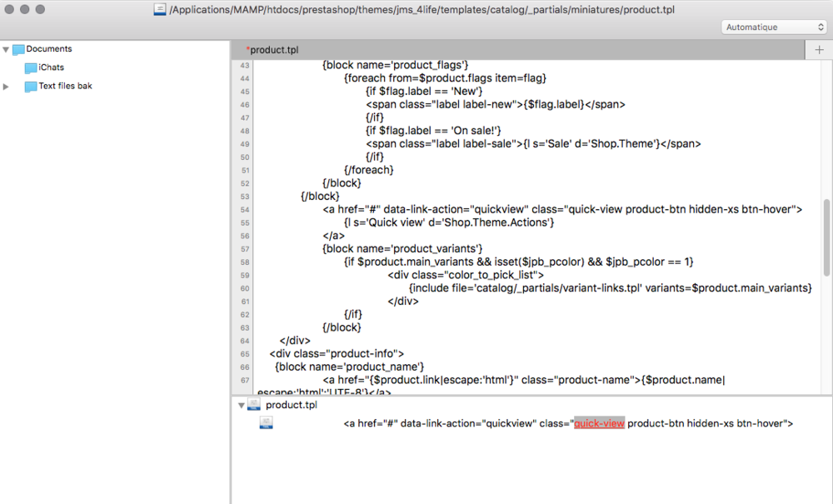Image resolution: width=833 pixels, height=504 pixels.
Task: Click the $product.main_variants isset condition line
Action: pyautogui.click(x=518, y=262)
